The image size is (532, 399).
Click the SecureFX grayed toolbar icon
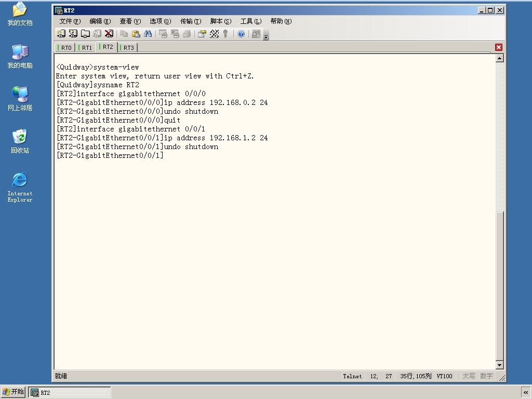point(256,34)
